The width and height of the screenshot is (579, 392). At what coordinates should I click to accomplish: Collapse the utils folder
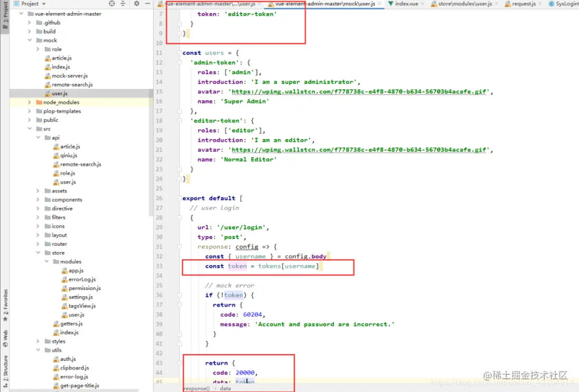tap(38, 350)
